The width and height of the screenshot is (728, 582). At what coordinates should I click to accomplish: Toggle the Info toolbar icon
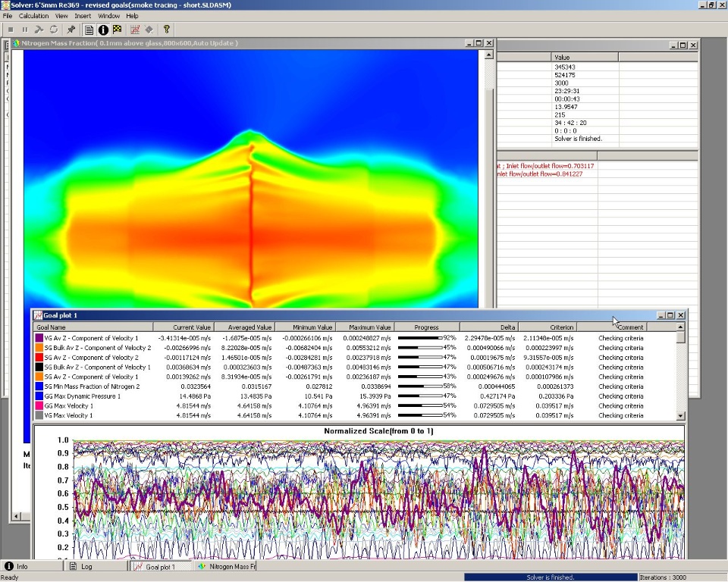pyautogui.click(x=103, y=30)
